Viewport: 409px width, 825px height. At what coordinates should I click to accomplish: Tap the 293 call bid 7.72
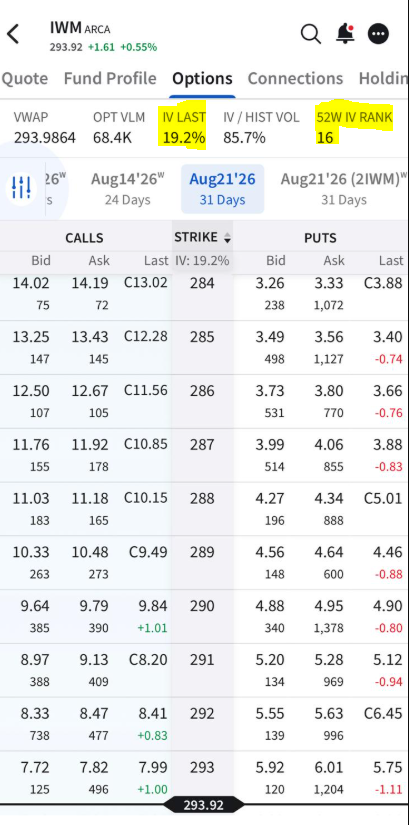coord(35,768)
